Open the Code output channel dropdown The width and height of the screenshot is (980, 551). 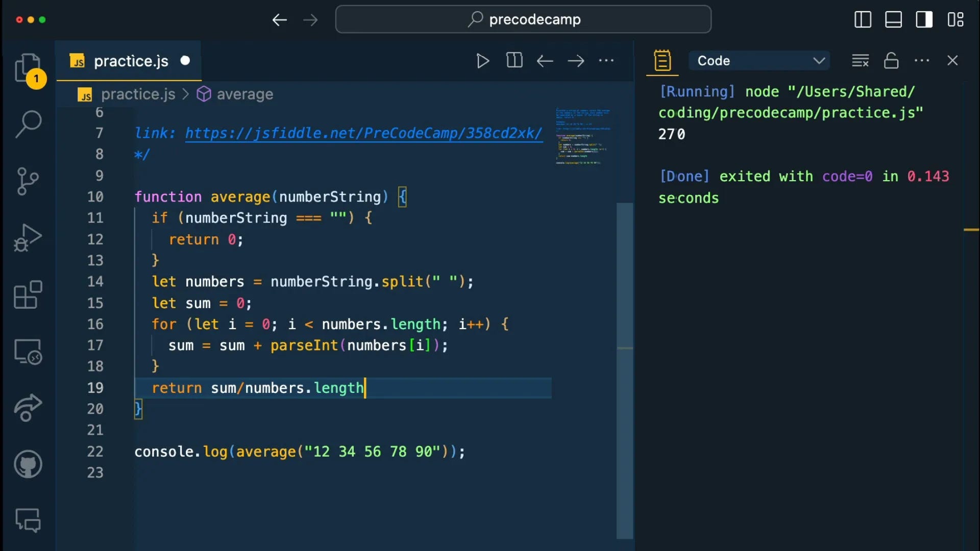[759, 61]
